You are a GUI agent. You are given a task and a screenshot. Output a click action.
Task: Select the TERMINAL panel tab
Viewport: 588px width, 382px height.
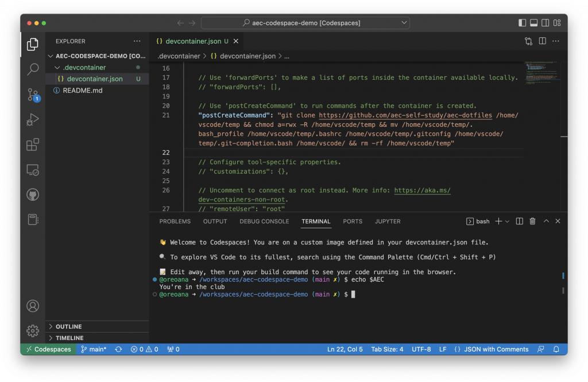coord(316,221)
